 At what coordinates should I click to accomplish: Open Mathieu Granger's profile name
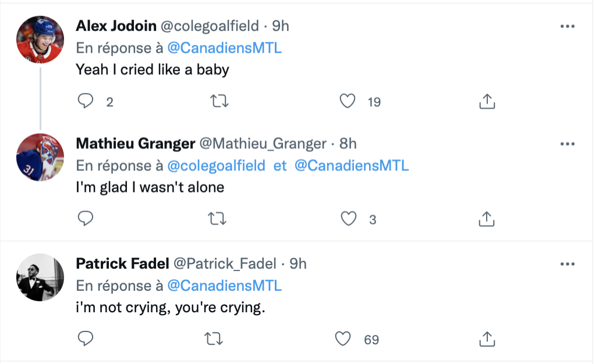click(x=136, y=144)
